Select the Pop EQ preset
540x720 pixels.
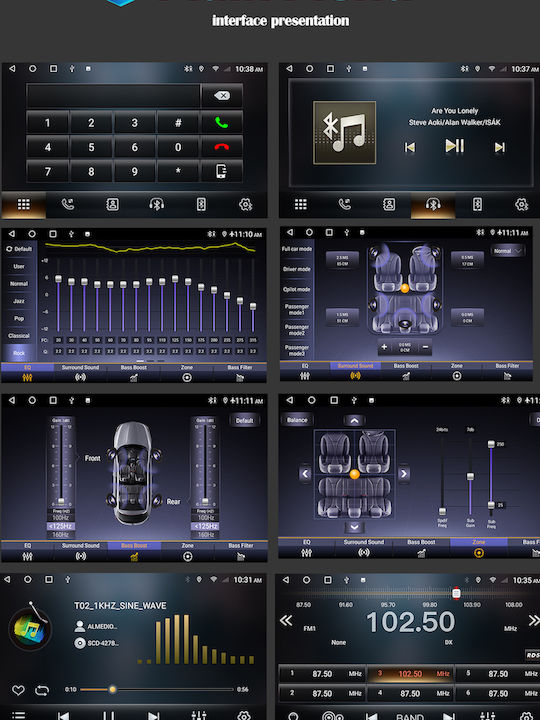19,318
